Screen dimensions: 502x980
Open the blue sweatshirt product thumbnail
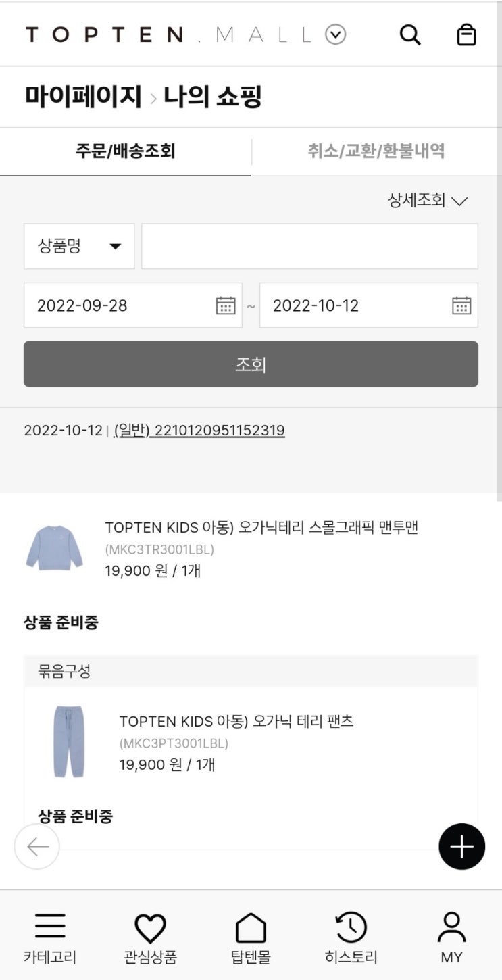(x=54, y=547)
